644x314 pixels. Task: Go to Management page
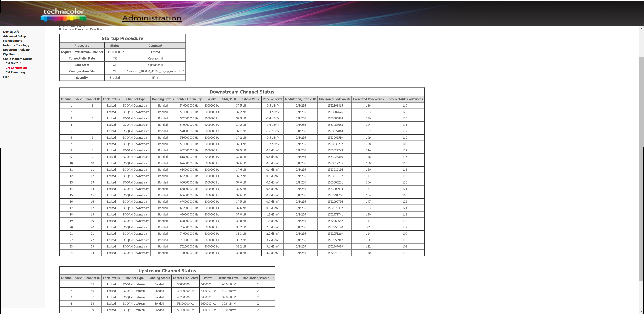click(x=12, y=41)
